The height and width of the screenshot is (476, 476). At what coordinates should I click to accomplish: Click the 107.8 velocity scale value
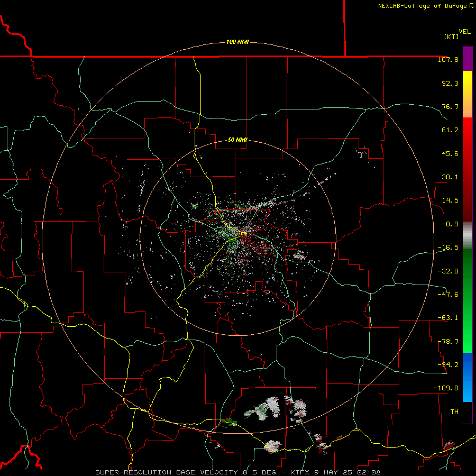tap(448, 59)
